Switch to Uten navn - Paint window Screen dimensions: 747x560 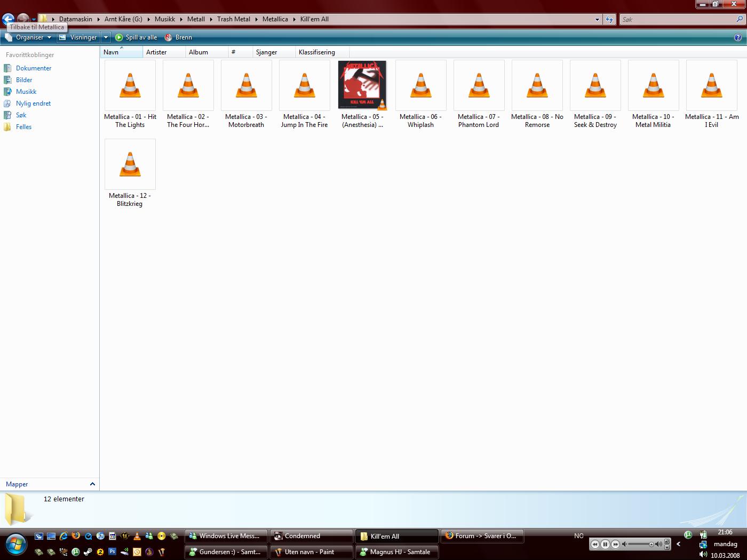[312, 552]
